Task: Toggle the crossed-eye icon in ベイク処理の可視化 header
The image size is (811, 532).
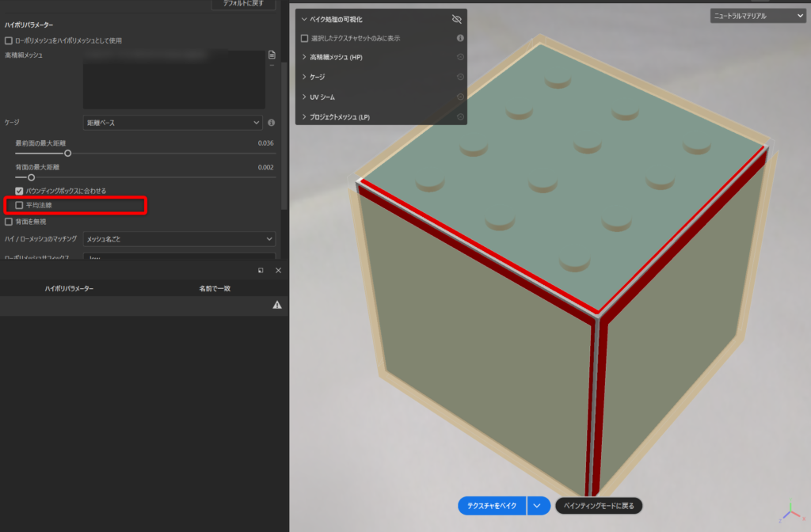Action: point(456,18)
